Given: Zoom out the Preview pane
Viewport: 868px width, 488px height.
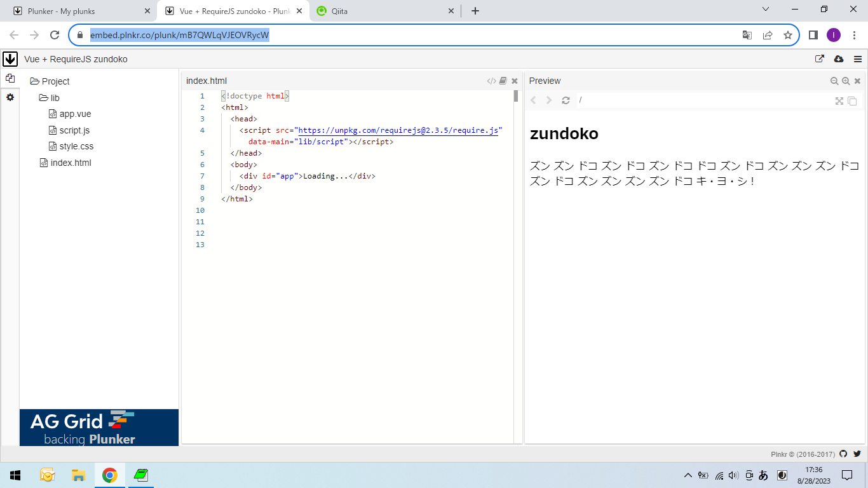Looking at the screenshot, I should point(834,81).
